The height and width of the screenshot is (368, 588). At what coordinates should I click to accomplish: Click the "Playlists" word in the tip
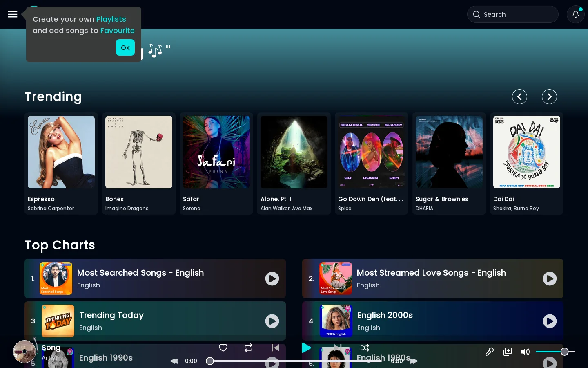(x=111, y=19)
